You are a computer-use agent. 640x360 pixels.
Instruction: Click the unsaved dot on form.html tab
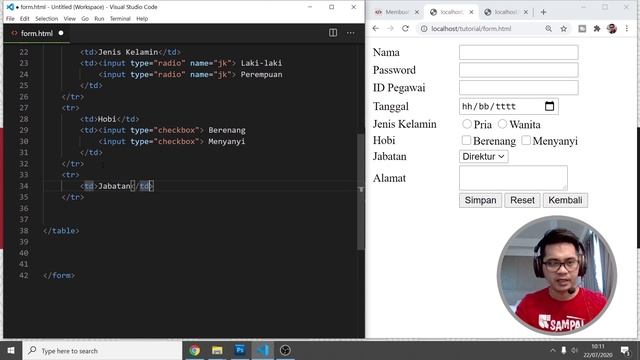click(x=61, y=33)
